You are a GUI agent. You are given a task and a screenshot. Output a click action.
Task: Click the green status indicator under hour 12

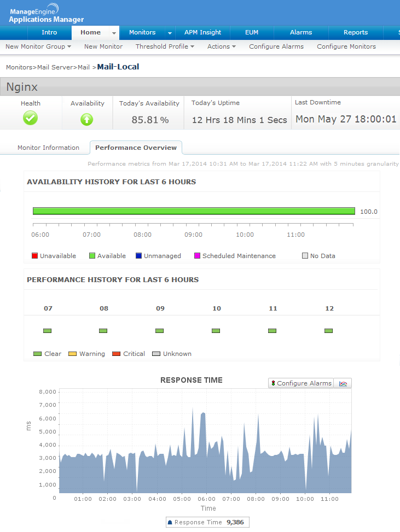coord(328,331)
